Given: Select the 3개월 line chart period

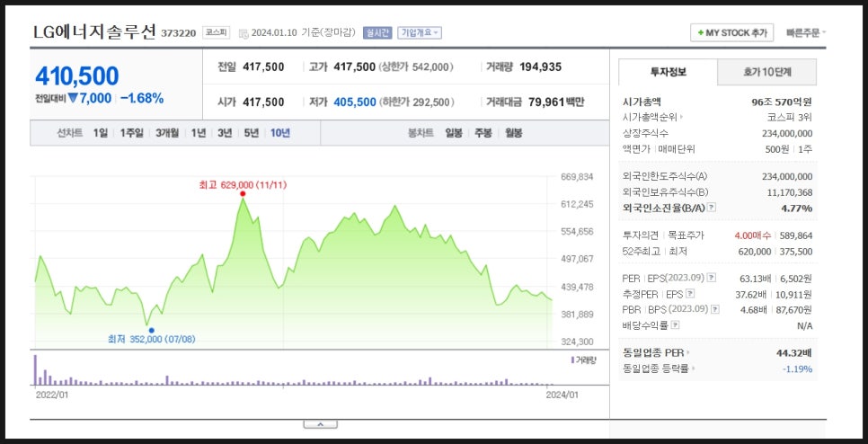Looking at the screenshot, I should (x=166, y=133).
